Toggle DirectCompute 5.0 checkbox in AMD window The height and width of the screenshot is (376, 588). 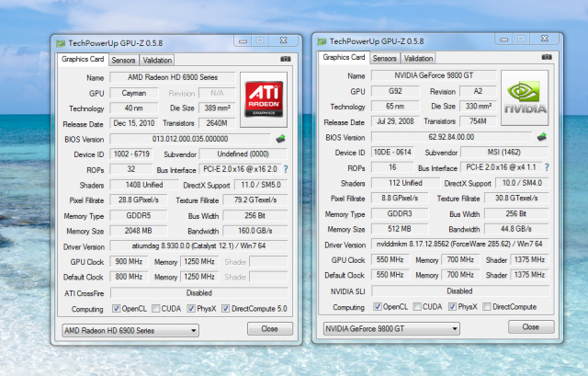click(x=225, y=309)
